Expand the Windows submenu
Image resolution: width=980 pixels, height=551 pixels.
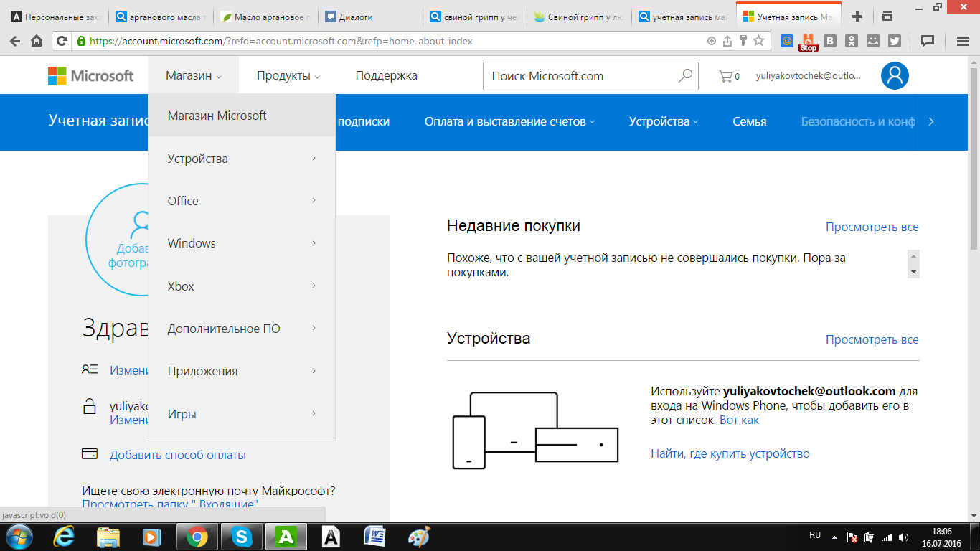(x=242, y=243)
